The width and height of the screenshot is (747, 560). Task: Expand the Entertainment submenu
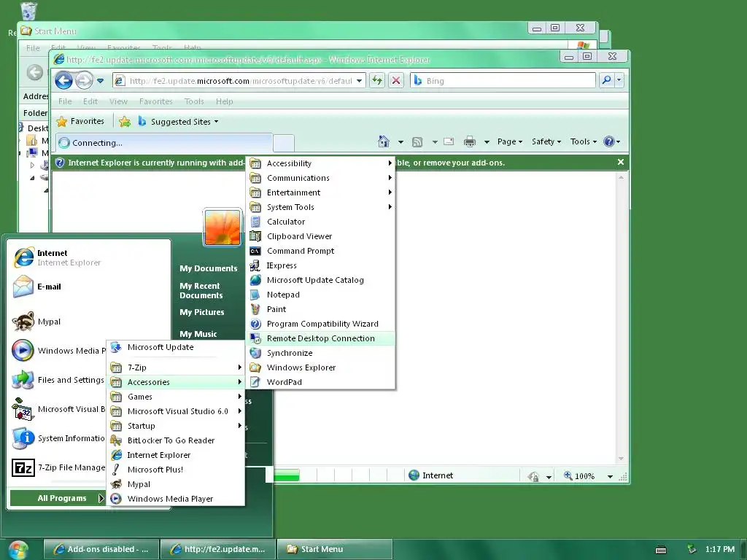tap(321, 192)
